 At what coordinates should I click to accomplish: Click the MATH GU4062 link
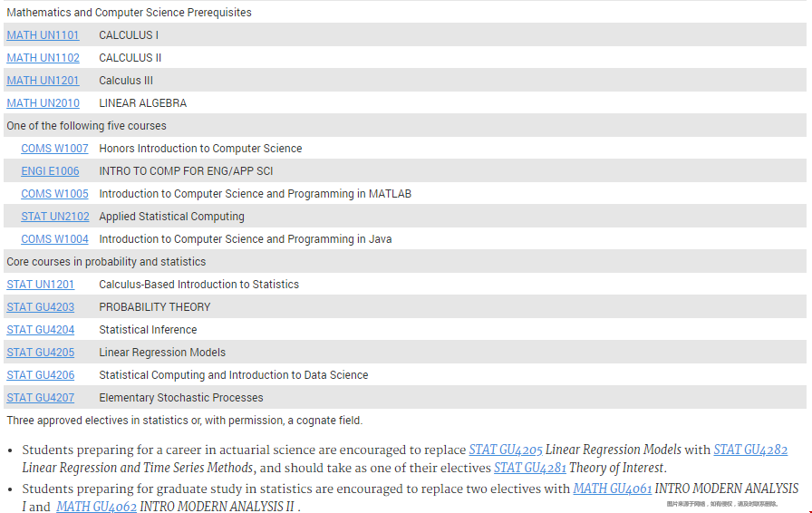tap(96, 508)
